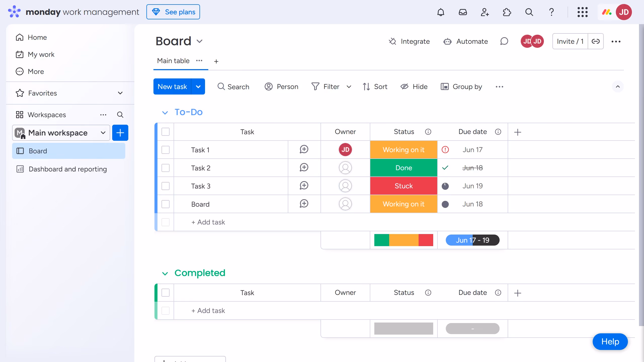Open the Main workspace selector
Screen dimensions: 644x362
[61, 133]
